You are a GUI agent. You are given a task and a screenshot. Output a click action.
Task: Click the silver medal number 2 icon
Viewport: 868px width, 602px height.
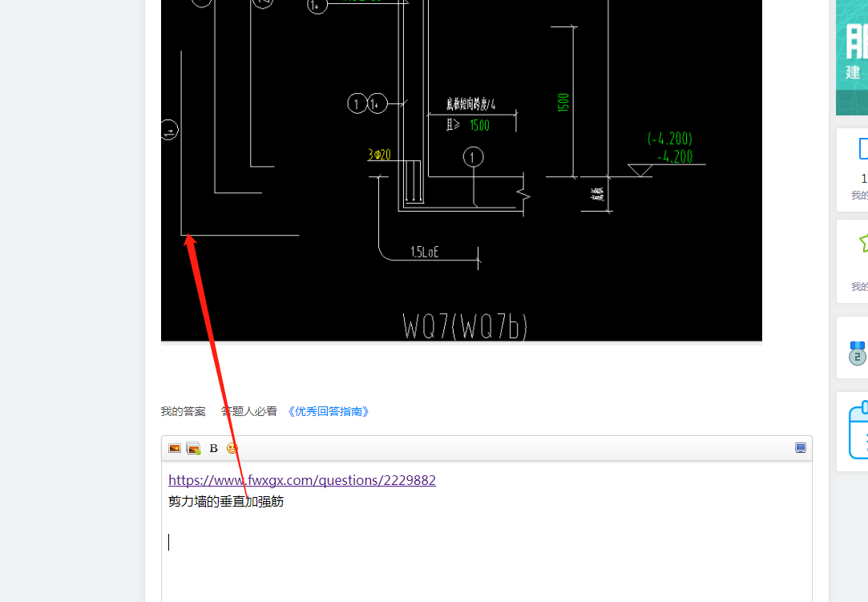coord(857,353)
